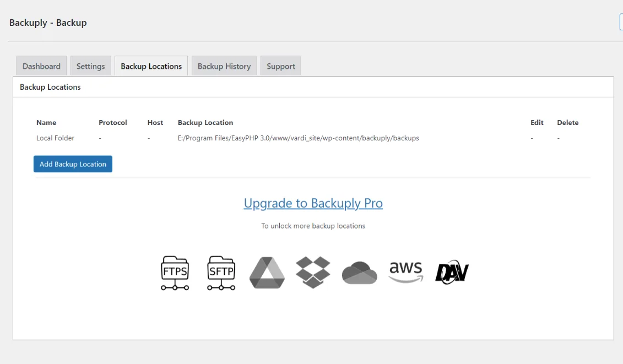623x364 pixels.
Task: Click the Backup Locations panel heading
Action: click(x=50, y=87)
